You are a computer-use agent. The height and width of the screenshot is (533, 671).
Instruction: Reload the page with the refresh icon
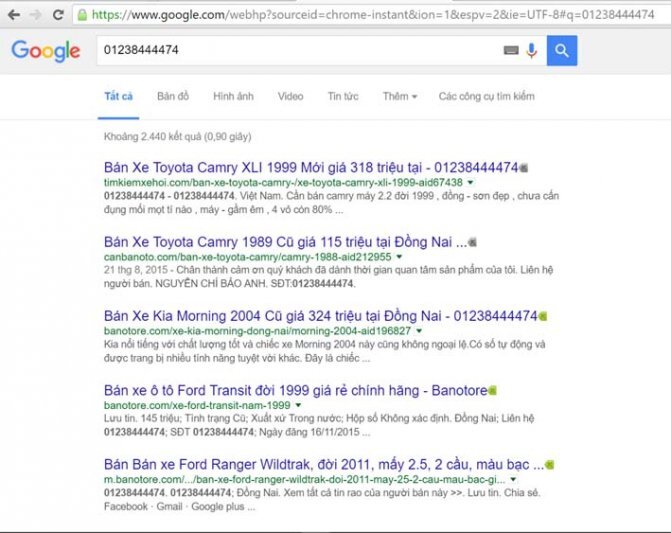pyautogui.click(x=58, y=15)
